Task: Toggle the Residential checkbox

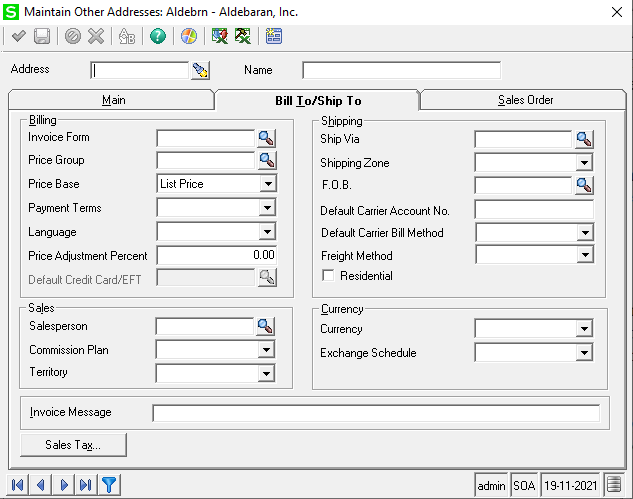Action: [x=328, y=276]
